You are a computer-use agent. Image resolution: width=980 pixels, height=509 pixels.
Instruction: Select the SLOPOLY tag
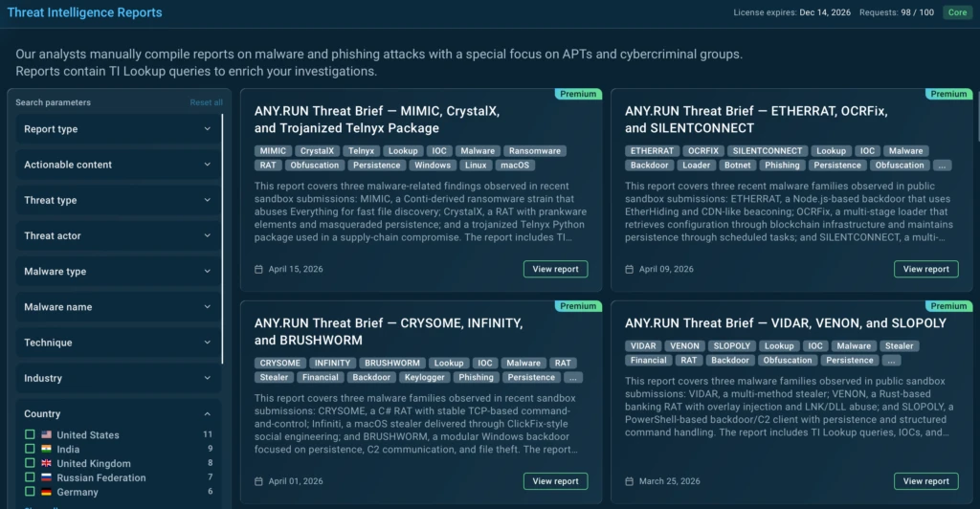pyautogui.click(x=732, y=346)
